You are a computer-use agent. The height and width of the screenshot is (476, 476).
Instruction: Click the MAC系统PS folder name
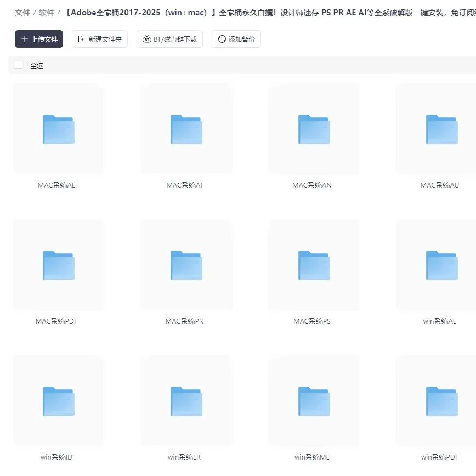312,321
